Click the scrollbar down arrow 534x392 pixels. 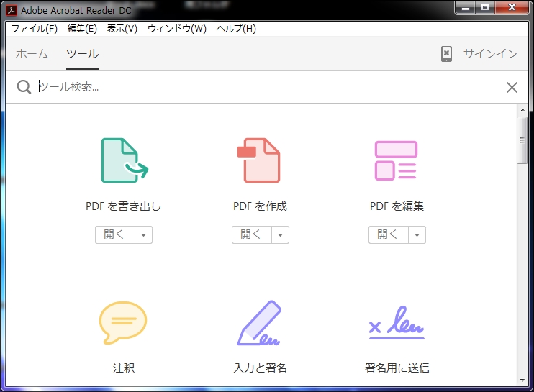[522, 380]
